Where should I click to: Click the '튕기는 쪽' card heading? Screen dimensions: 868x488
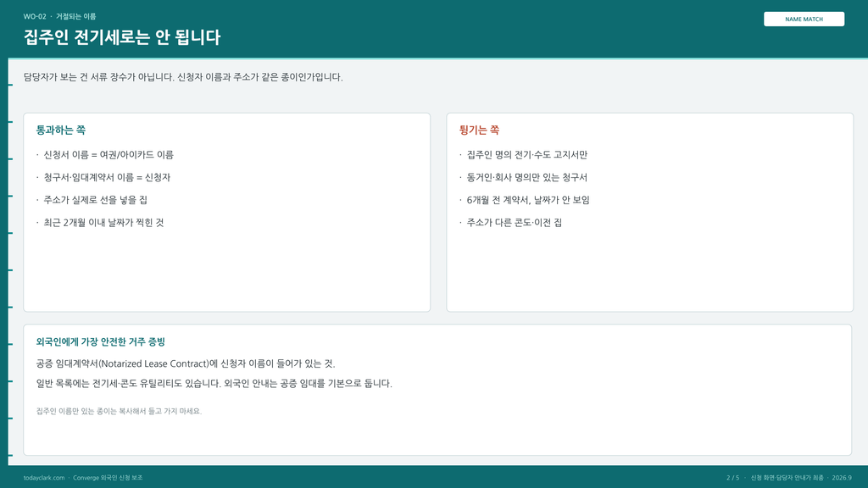point(479,130)
